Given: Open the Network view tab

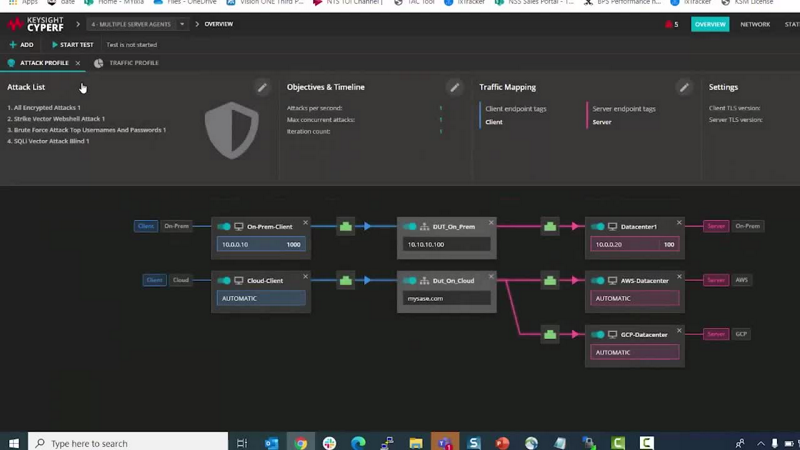Looking at the screenshot, I should (755, 24).
